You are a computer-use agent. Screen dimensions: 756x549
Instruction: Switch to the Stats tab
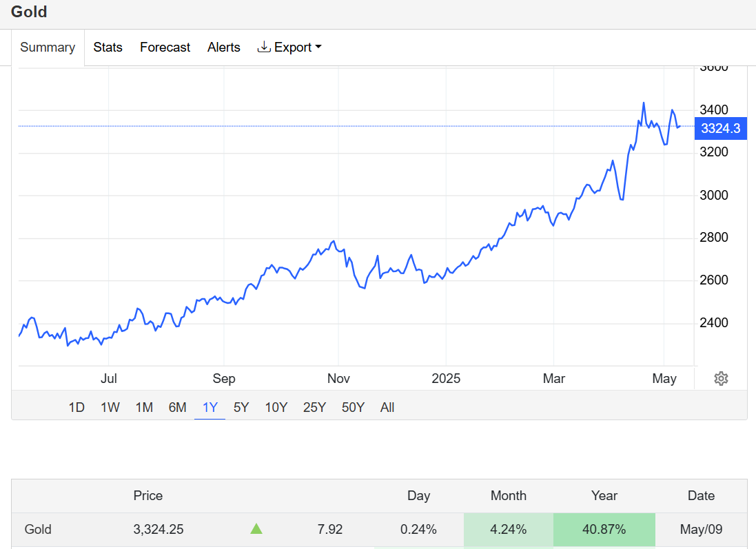point(108,48)
